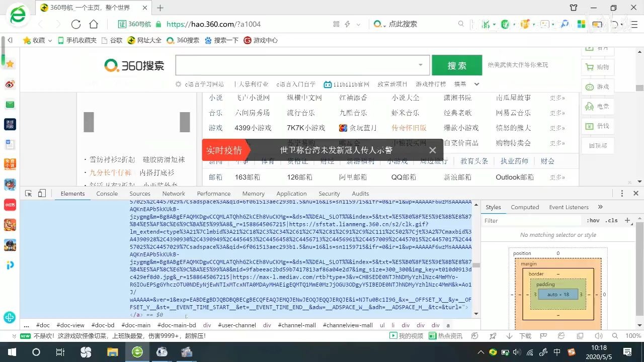
Task: Open the 360搜索 input suggestion dropdown arrow
Action: (421, 65)
